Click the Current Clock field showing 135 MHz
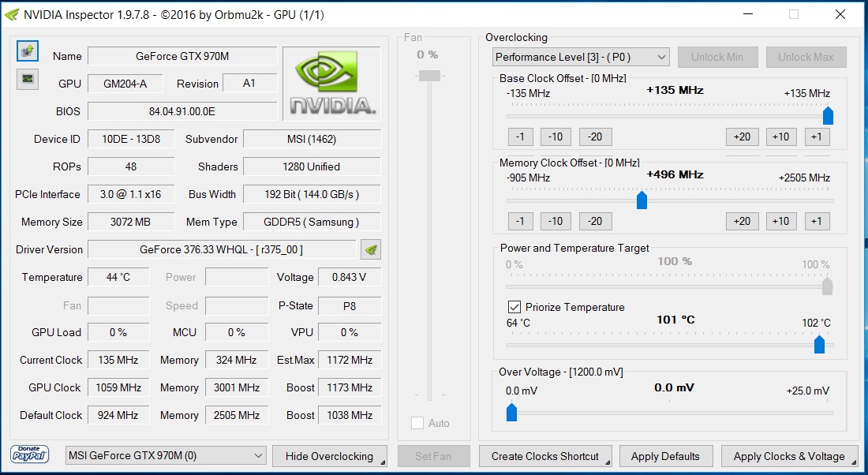Viewport: 868px width, 475px height. coord(118,360)
